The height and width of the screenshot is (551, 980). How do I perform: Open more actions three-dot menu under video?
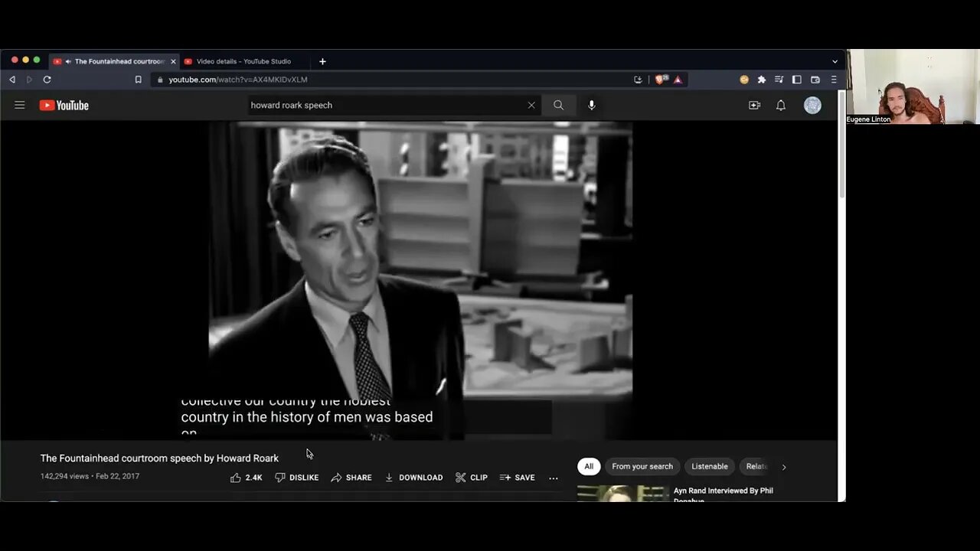point(554,478)
